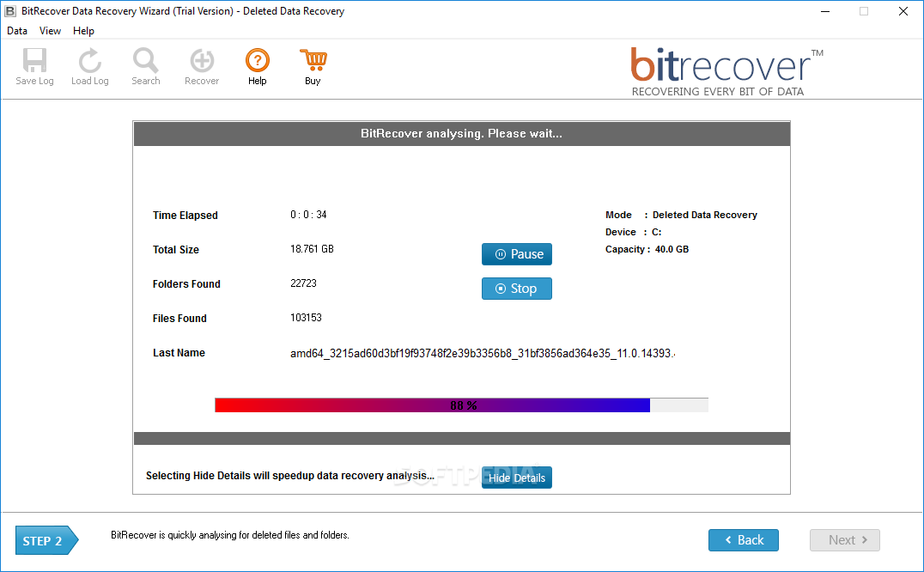Click the Files Found label

tap(179, 319)
